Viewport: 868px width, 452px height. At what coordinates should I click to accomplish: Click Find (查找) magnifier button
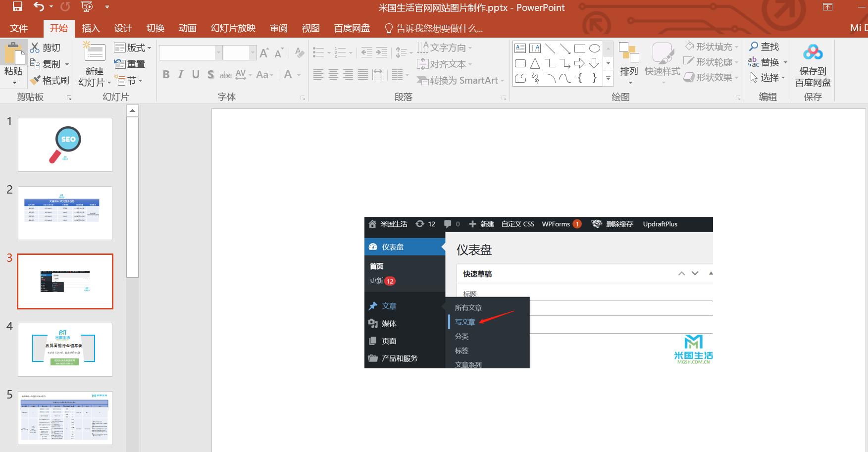click(x=765, y=47)
